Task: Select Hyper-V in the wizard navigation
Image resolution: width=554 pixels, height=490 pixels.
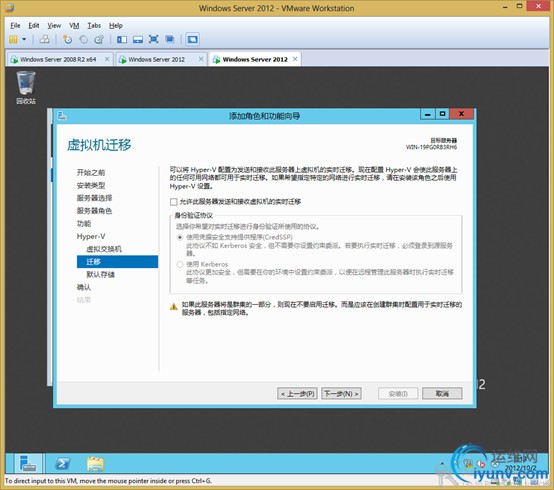Action: pos(91,236)
